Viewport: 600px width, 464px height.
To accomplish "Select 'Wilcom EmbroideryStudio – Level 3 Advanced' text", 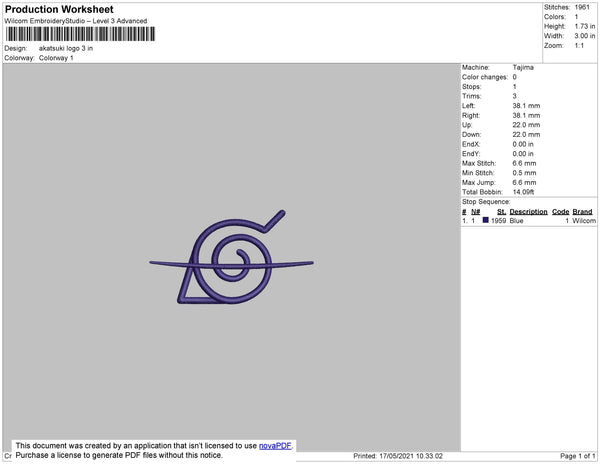I will coord(76,21).
